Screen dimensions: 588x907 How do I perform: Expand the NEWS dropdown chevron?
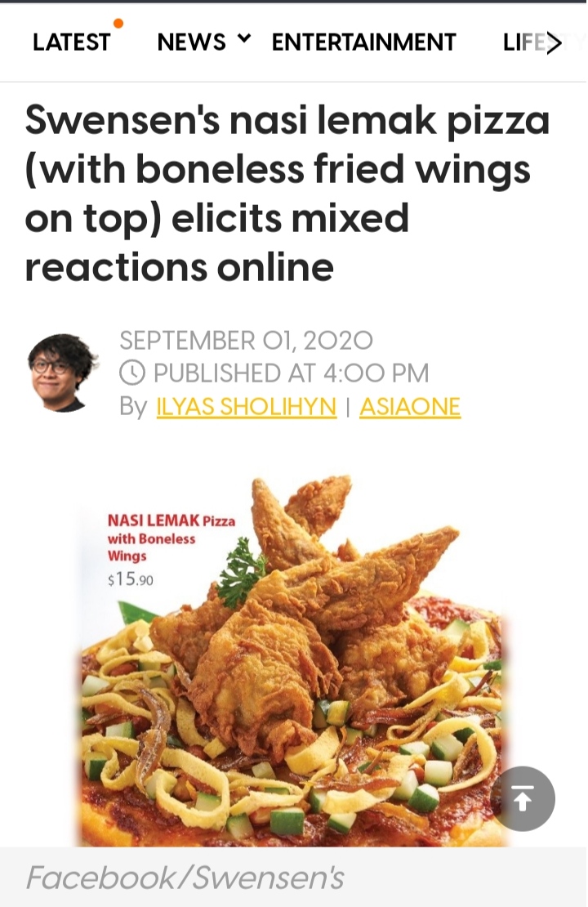point(244,38)
